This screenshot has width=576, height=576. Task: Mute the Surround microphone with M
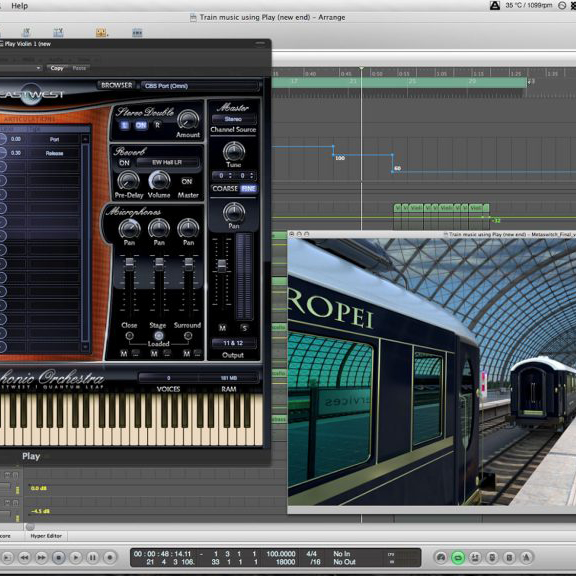[x=187, y=353]
